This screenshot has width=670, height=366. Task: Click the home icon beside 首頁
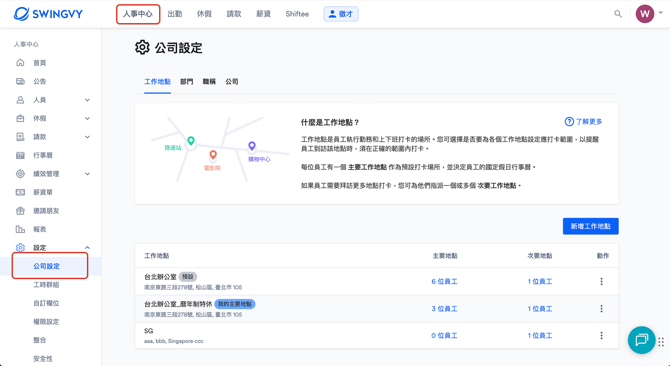tap(20, 63)
